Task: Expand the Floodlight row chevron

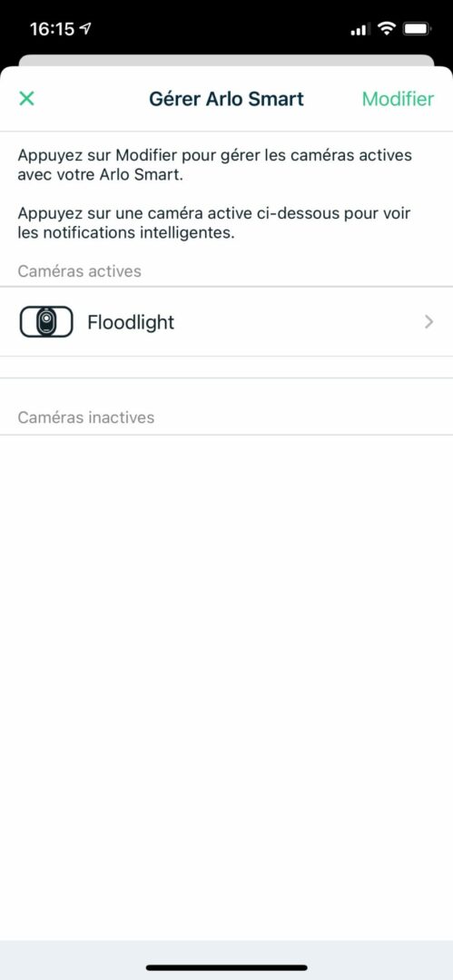Action: coord(428,322)
